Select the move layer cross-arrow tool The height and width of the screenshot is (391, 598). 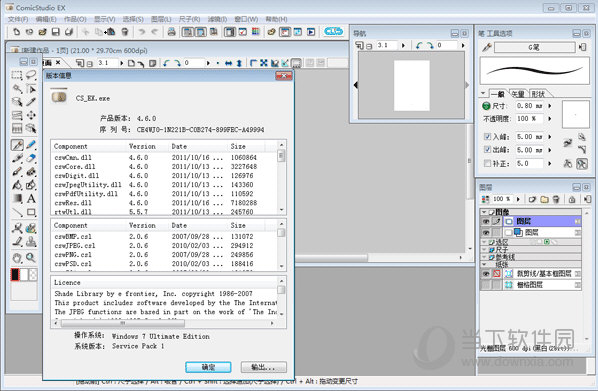coord(31,115)
